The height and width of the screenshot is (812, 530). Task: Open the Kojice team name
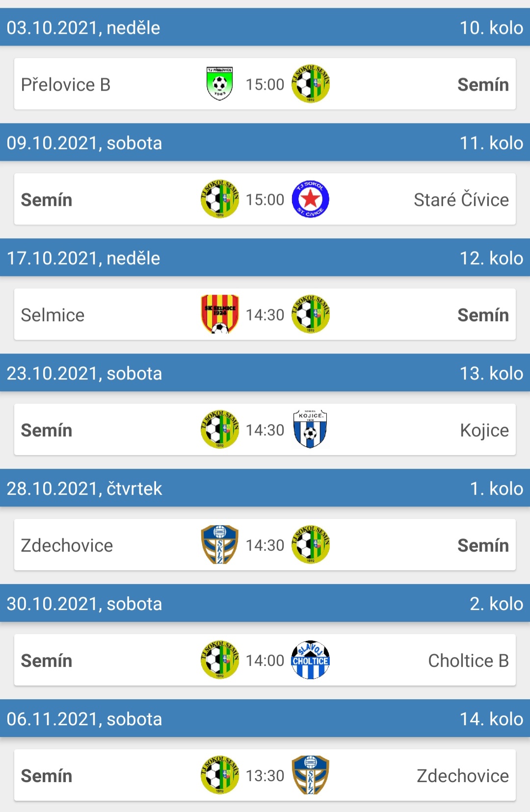point(484,430)
